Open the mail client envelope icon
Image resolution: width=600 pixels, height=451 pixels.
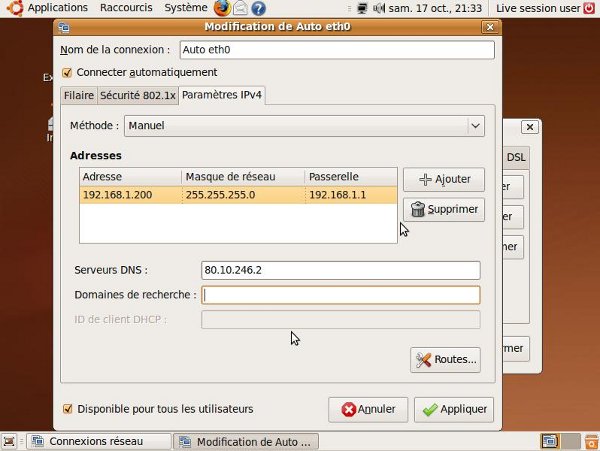[x=241, y=8]
